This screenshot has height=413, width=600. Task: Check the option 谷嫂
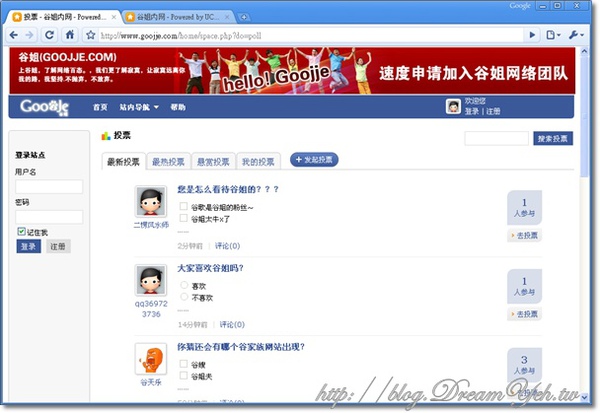[184, 364]
